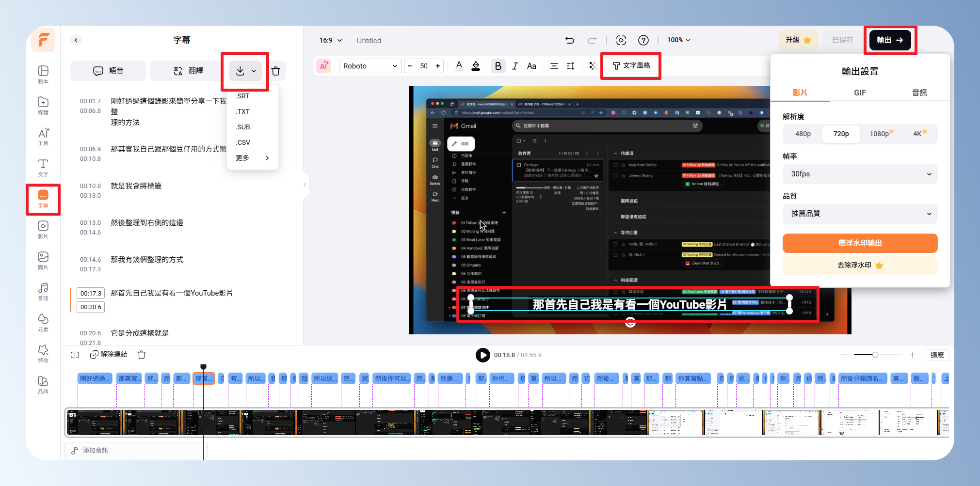Click the 翻譯 translate button

coord(189,71)
